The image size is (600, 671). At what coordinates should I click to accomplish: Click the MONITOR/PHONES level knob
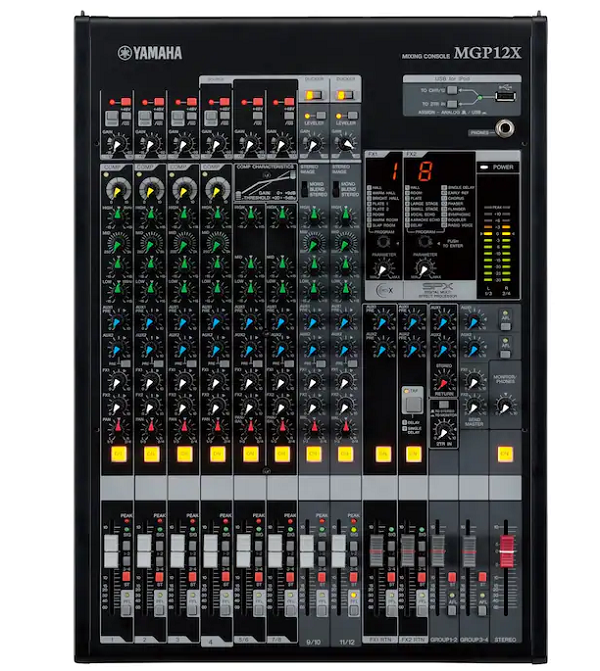pos(505,406)
